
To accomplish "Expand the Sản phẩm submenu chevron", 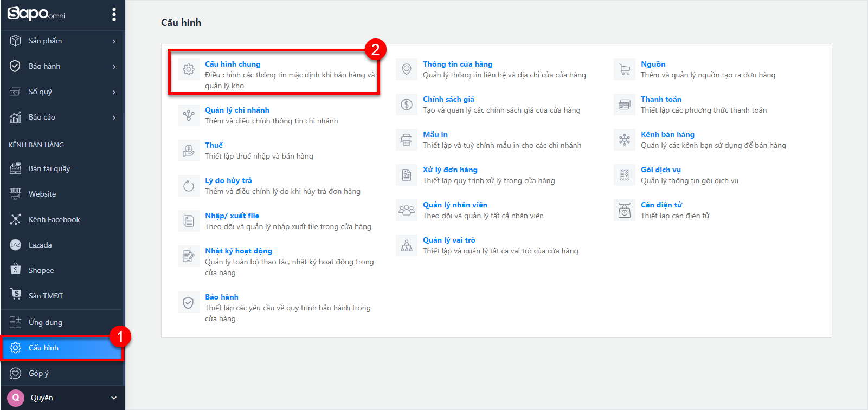I will [x=114, y=41].
